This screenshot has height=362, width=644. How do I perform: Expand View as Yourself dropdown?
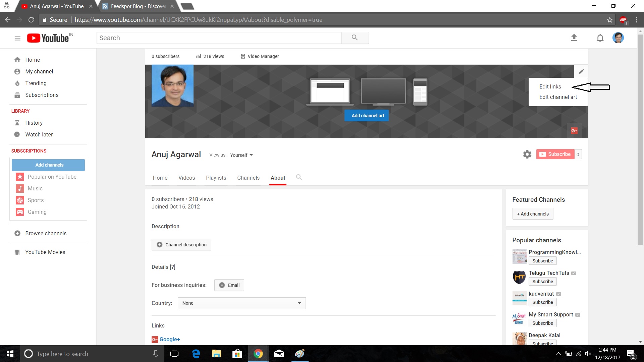tap(241, 155)
